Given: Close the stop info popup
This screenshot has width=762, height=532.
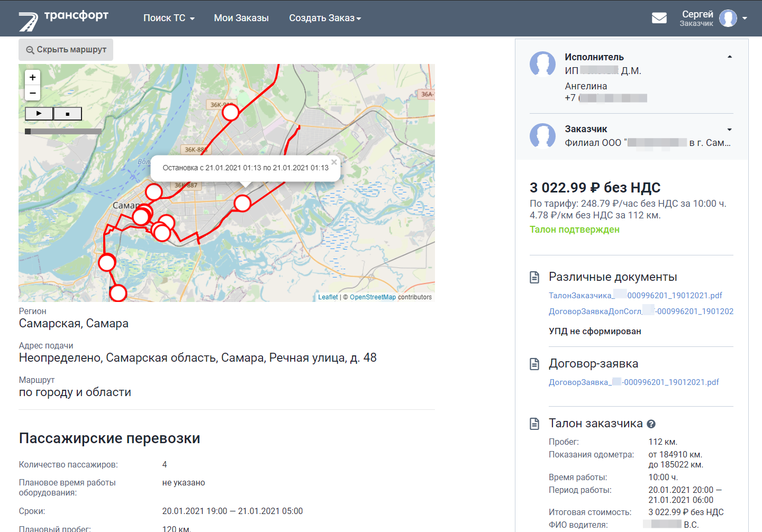Looking at the screenshot, I should (334, 162).
